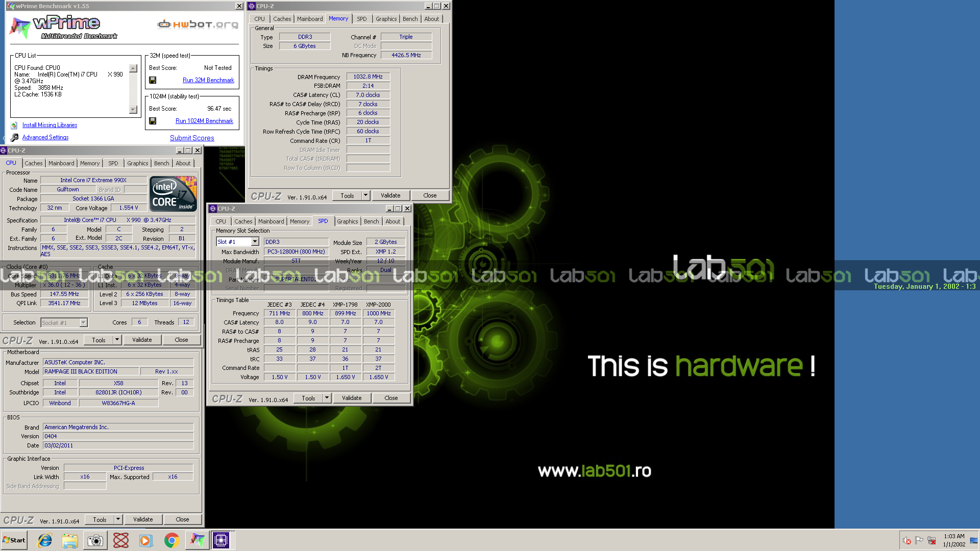Open Internet Explorer from the taskbar
The image size is (980, 551).
point(45,540)
